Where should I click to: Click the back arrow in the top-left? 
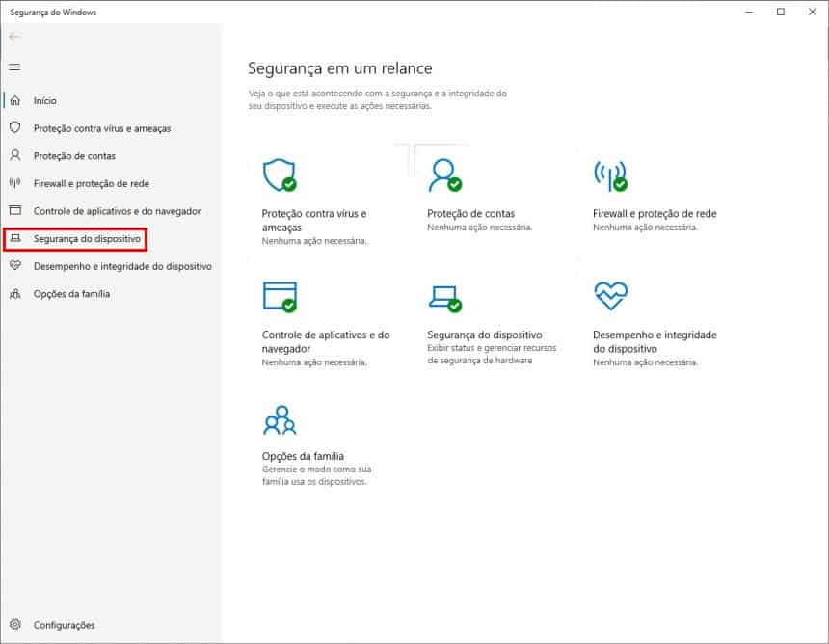[x=14, y=37]
